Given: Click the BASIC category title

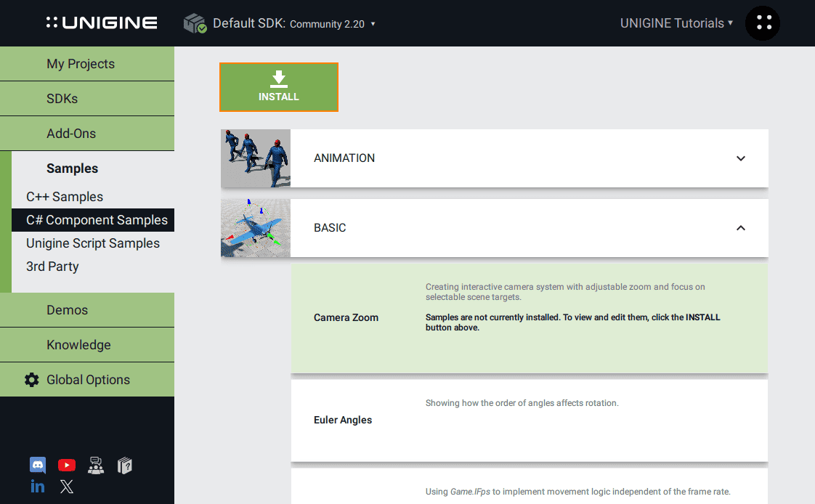Looking at the screenshot, I should click(x=330, y=227).
